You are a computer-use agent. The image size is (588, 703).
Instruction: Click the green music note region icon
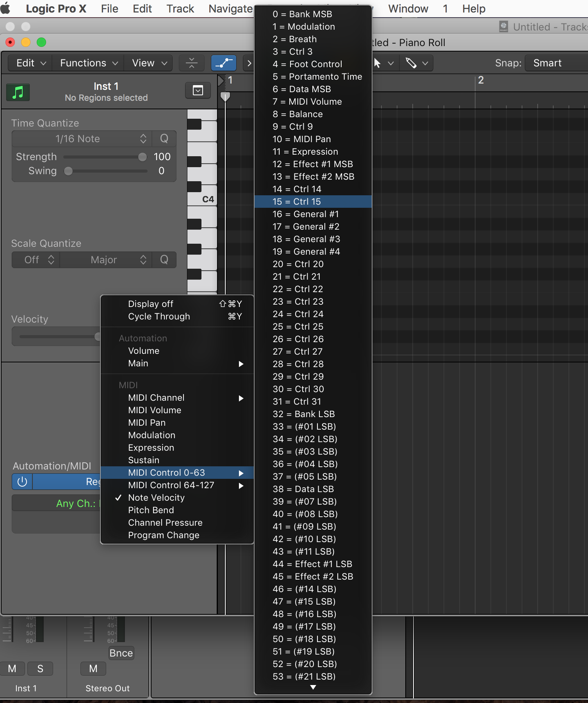(x=18, y=92)
